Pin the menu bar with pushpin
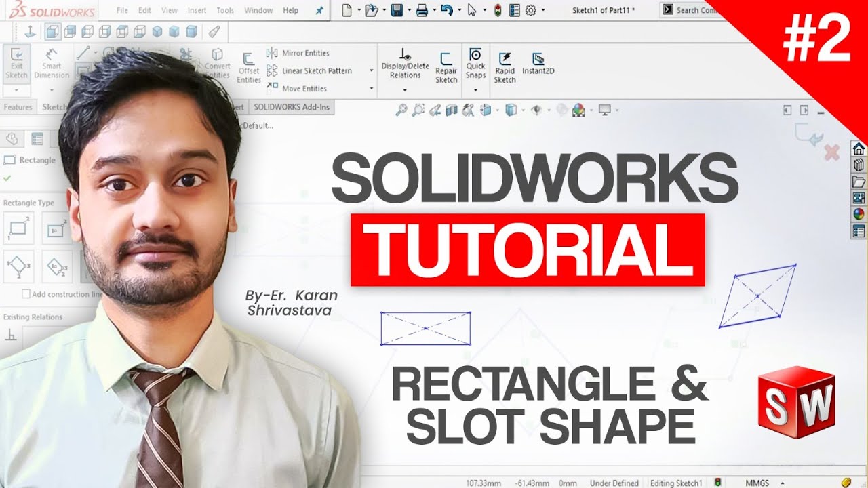868x488 pixels. (x=320, y=10)
